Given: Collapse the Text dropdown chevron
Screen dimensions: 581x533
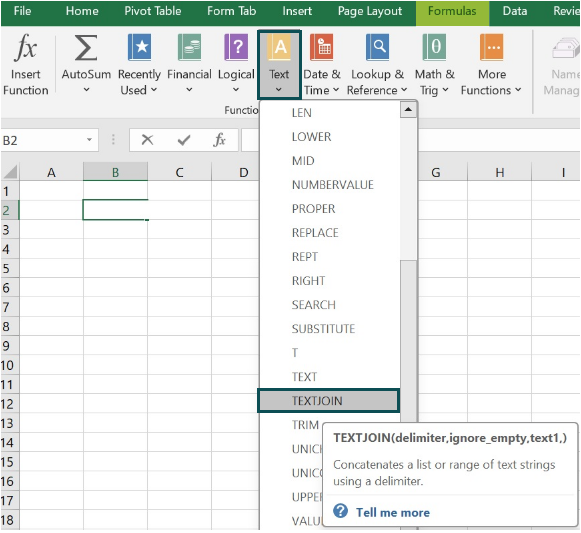Looking at the screenshot, I should coord(279,90).
